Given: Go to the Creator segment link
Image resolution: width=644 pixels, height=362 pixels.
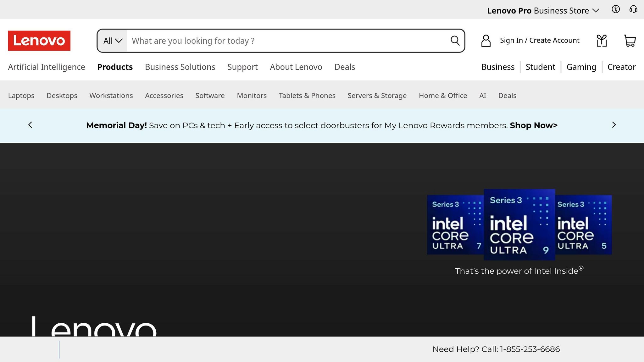Looking at the screenshot, I should (622, 67).
